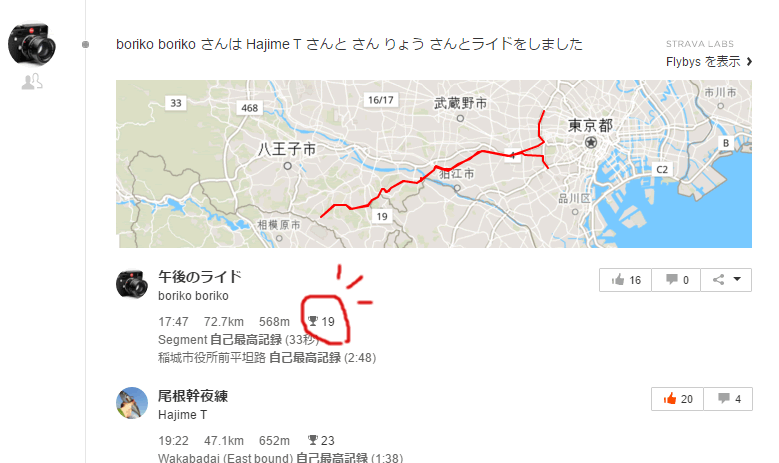Open the Wakabadai (East bound) segment link

point(226,458)
